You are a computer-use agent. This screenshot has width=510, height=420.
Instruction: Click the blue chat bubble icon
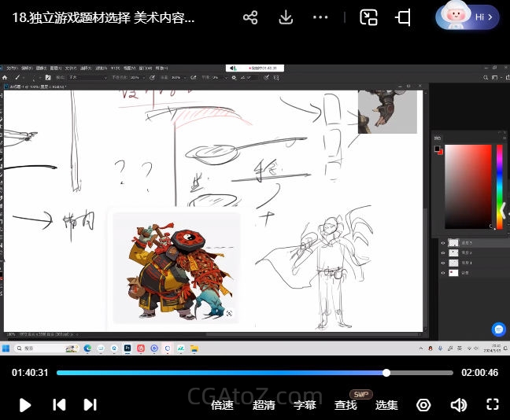497,330
